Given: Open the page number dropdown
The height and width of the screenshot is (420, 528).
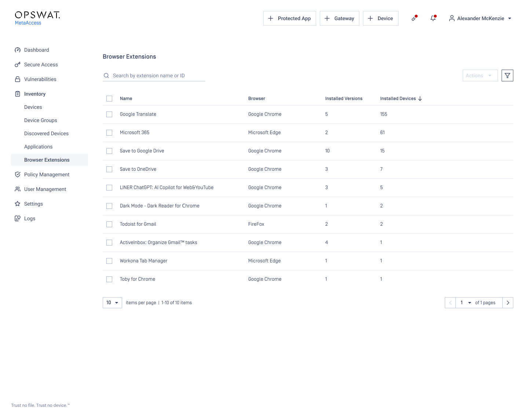Looking at the screenshot, I should (x=466, y=303).
